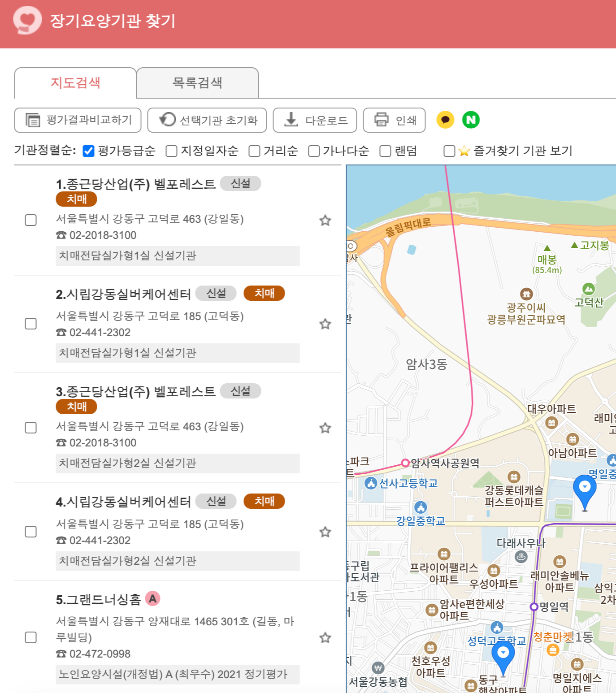616x693 pixels.
Task: Click 다운로드 button
Action: tap(315, 120)
